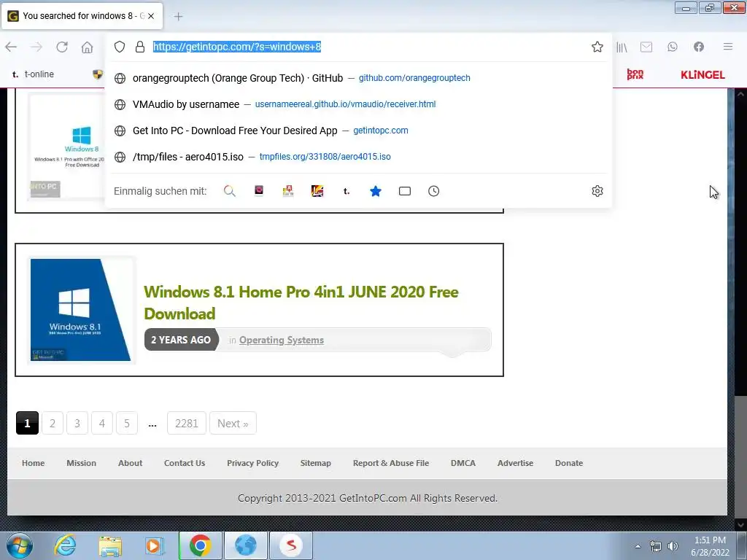Open the About footer link
The image size is (747, 560).
[x=130, y=463]
